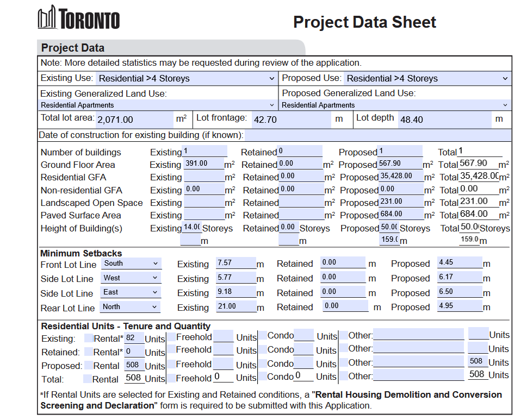
Task: Click the Lot depth field
Action: 444,120
